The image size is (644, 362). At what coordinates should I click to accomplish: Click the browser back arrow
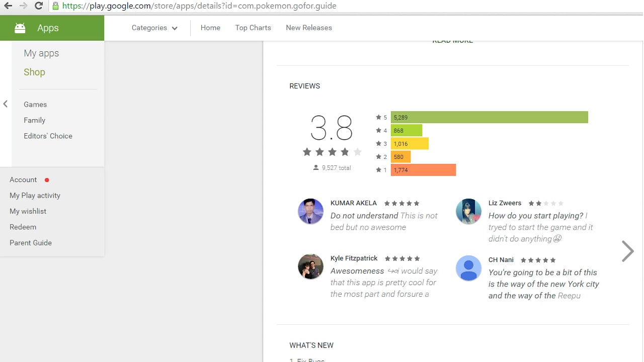click(x=8, y=6)
